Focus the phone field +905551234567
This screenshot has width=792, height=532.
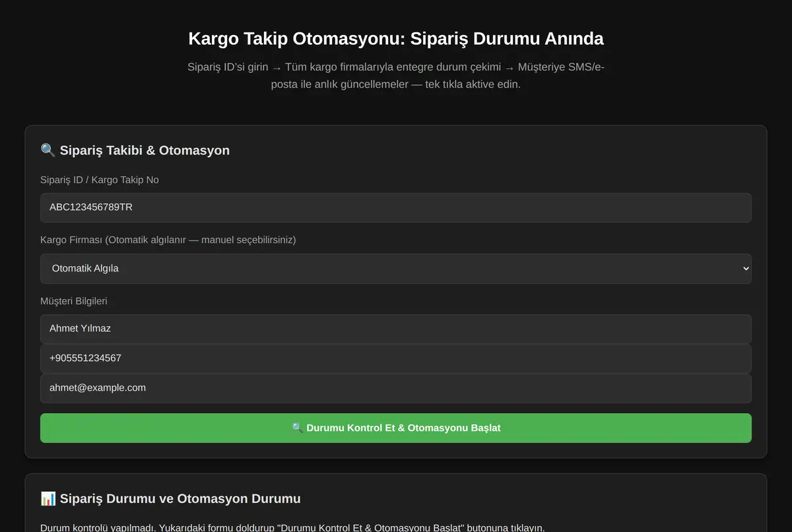pos(395,358)
